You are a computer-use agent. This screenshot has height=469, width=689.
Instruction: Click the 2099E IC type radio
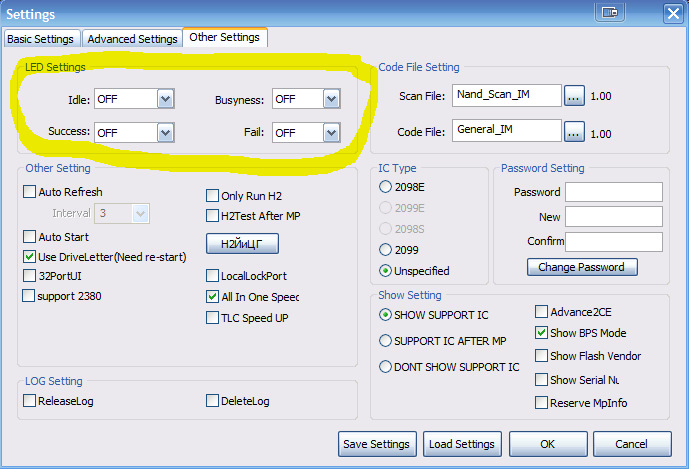(385, 207)
